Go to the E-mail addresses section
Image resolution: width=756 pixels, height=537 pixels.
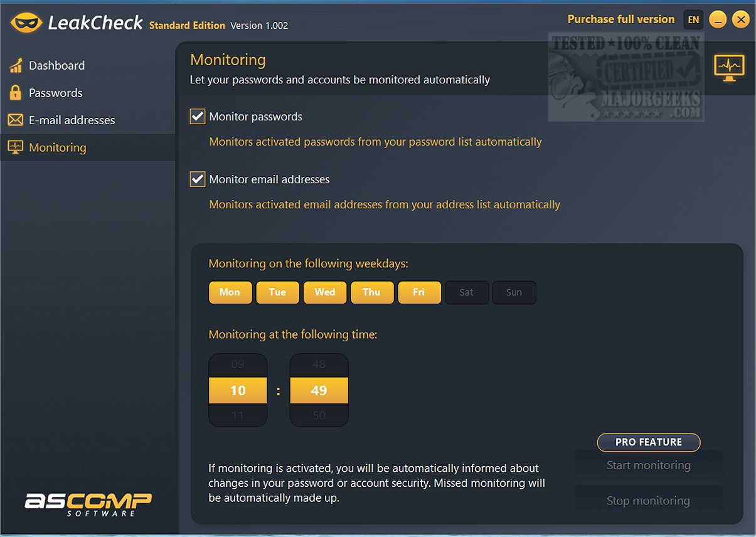pos(88,120)
